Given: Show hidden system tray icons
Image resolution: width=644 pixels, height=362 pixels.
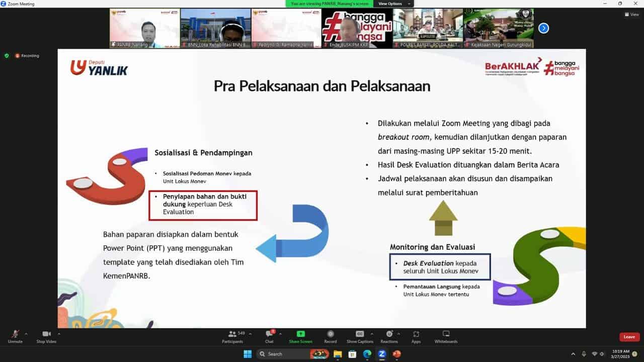Looking at the screenshot, I should pyautogui.click(x=573, y=354).
